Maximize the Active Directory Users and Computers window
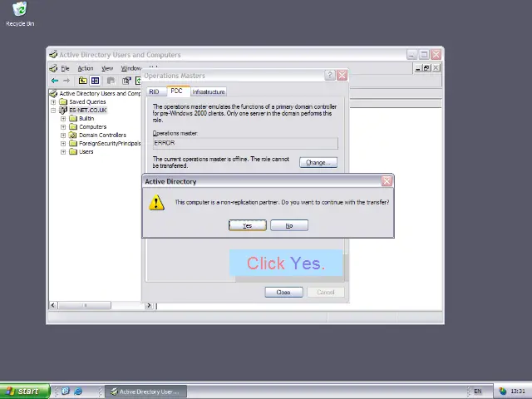This screenshot has height=399, width=532. click(424, 55)
